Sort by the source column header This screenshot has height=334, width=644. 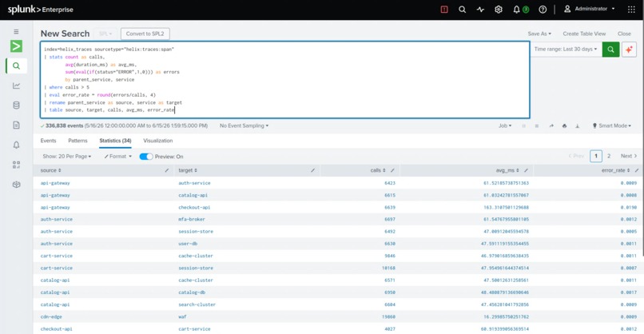click(x=50, y=170)
